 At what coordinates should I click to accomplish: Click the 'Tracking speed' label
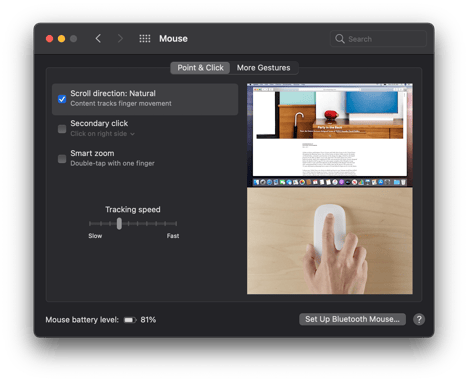pos(133,210)
